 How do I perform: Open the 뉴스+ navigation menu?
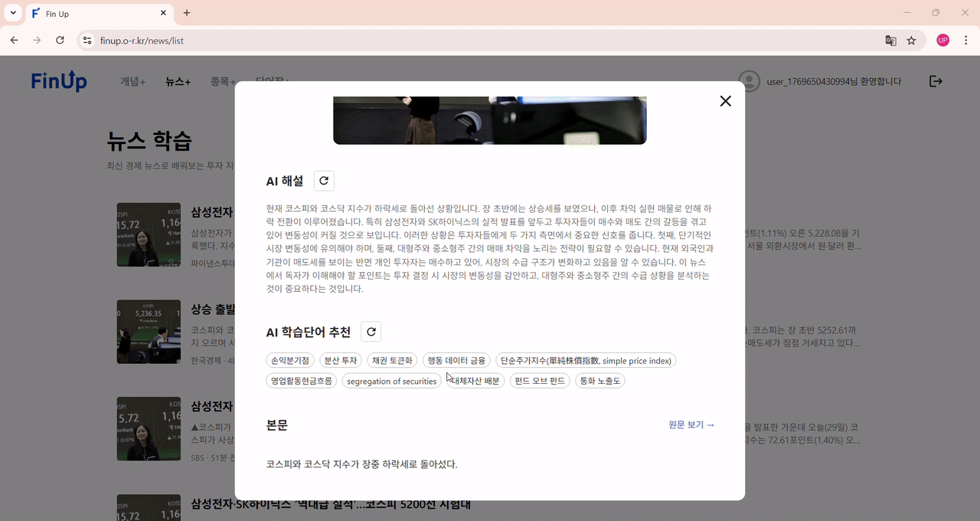point(177,81)
